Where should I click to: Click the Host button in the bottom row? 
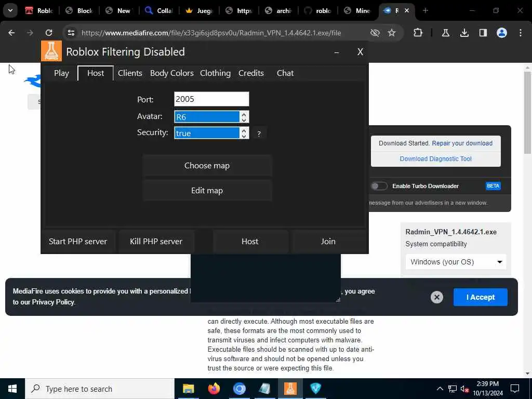(250, 241)
